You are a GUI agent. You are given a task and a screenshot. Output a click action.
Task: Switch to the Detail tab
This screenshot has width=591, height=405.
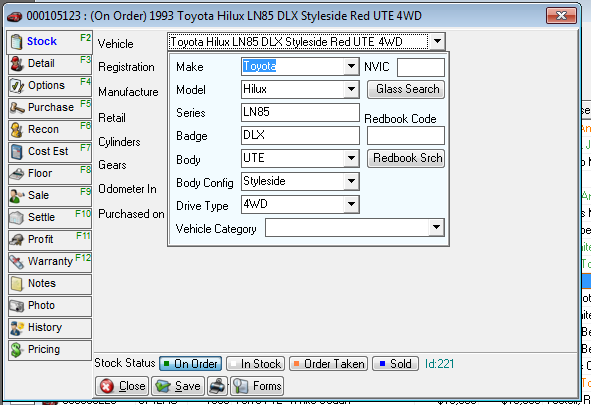coord(50,64)
